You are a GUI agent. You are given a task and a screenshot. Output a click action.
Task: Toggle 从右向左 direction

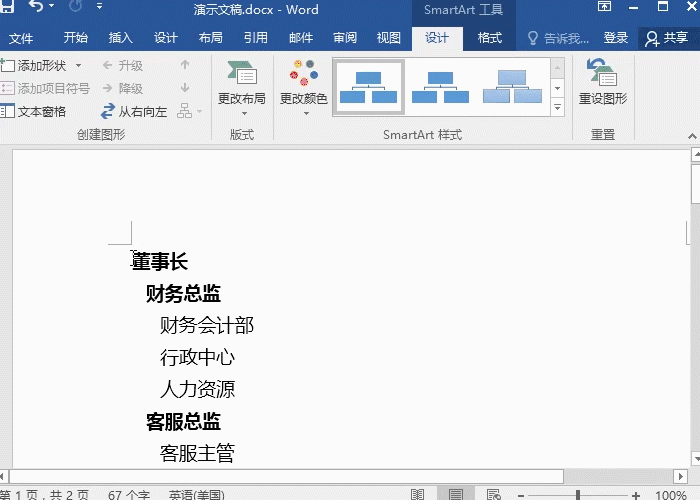(134, 111)
